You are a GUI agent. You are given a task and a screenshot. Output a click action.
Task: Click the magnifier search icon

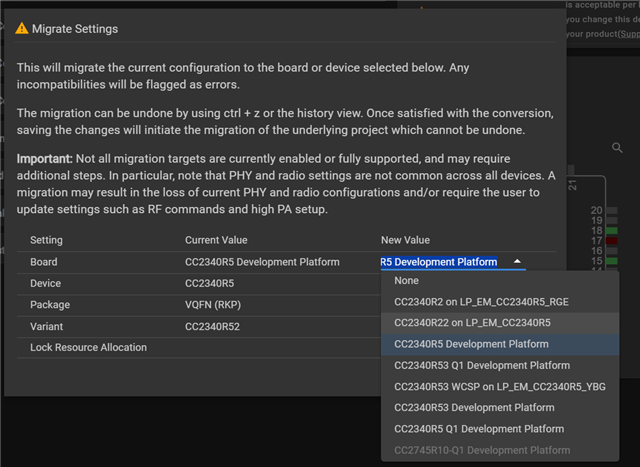[618, 148]
